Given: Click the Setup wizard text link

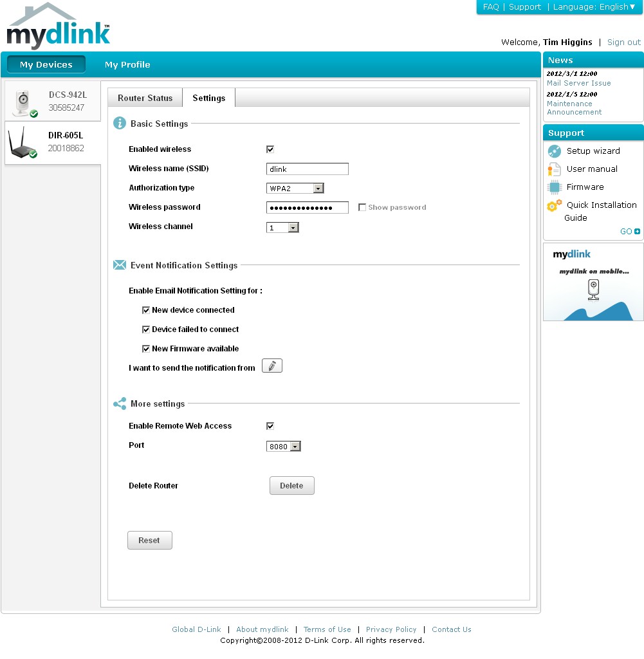Looking at the screenshot, I should pos(593,151).
